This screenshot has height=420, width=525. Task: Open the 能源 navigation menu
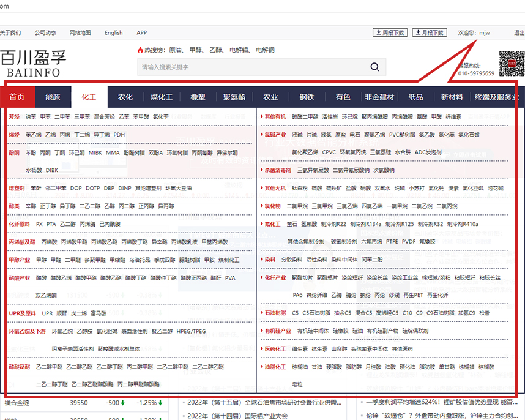pos(53,97)
